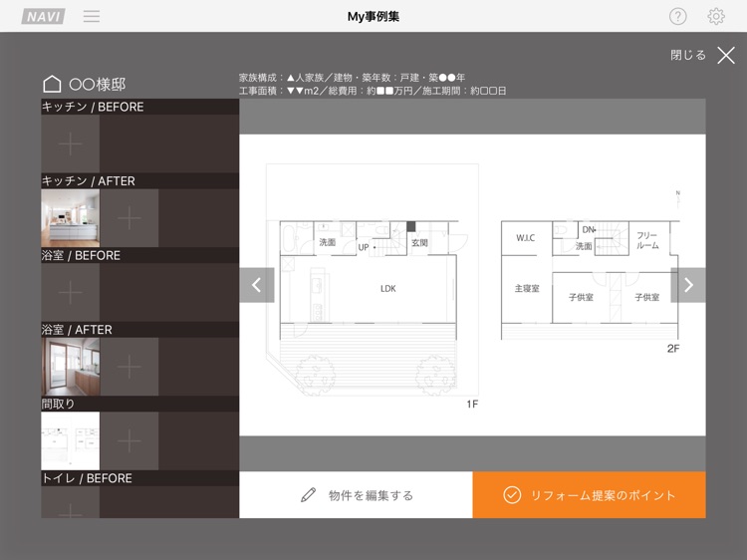Add a photo under 浴室 / AFTER

point(129,367)
